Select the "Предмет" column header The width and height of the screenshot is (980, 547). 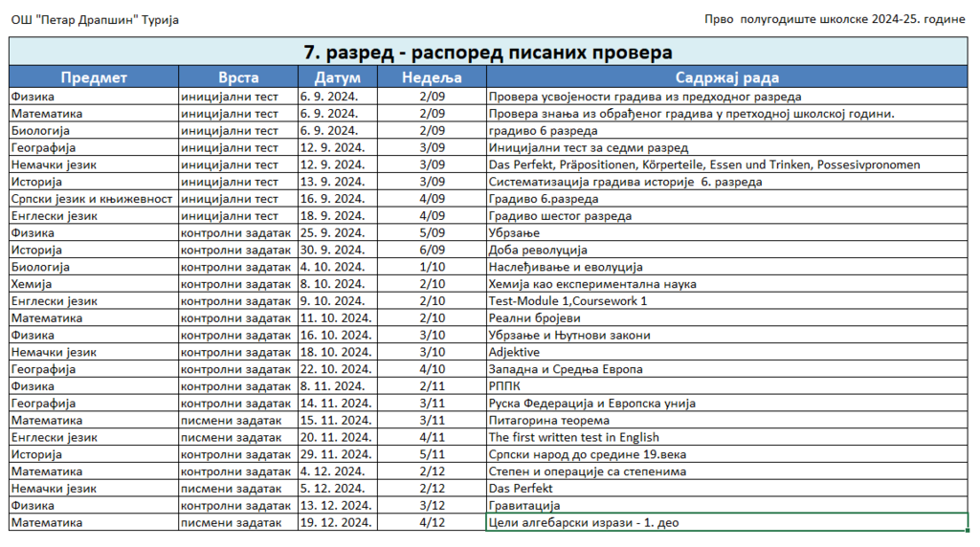(94, 77)
